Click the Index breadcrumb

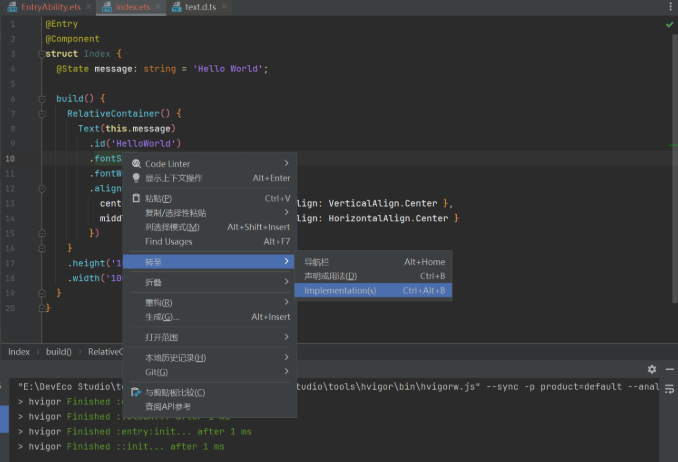pos(19,352)
